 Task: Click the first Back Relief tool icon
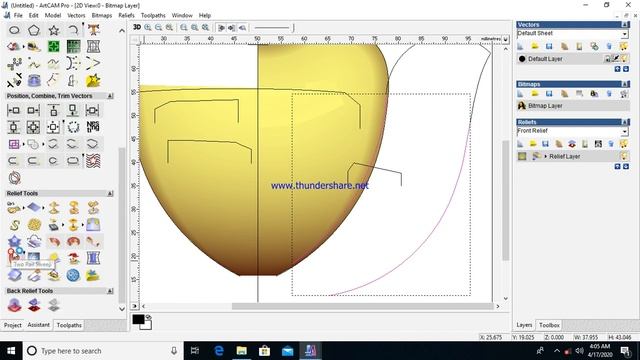[14, 305]
